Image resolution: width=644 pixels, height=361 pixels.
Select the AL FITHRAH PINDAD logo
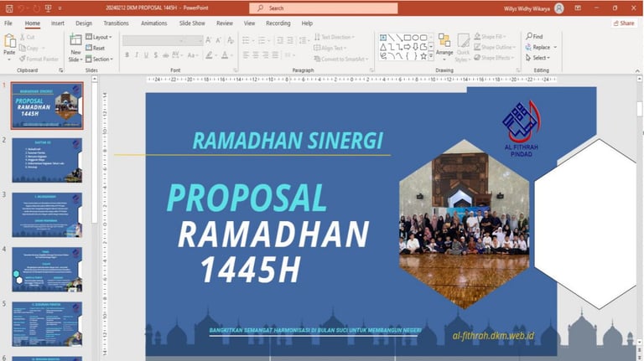click(x=522, y=129)
